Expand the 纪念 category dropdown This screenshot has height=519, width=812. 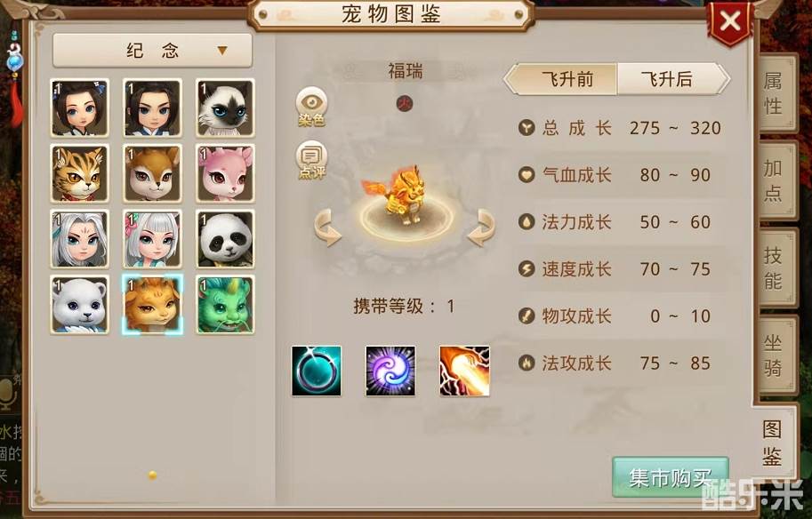[x=152, y=50]
